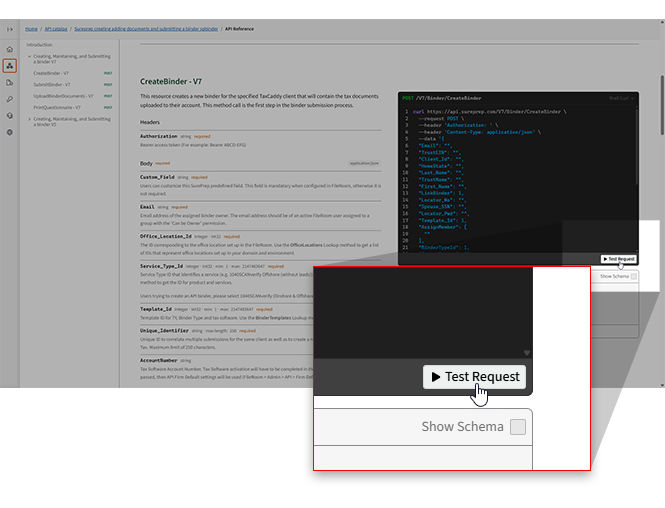665x508 pixels.
Task: Open the cube icon in the sidebar
Action: click(10, 116)
